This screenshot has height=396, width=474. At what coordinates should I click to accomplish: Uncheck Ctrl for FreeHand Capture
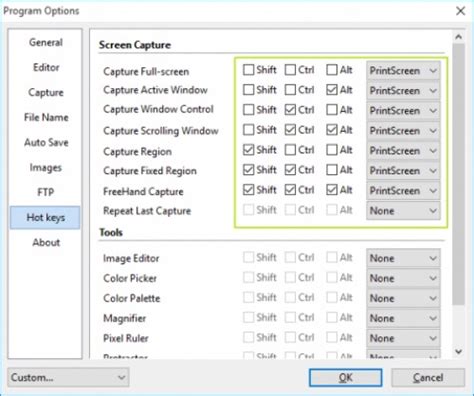[290, 190]
